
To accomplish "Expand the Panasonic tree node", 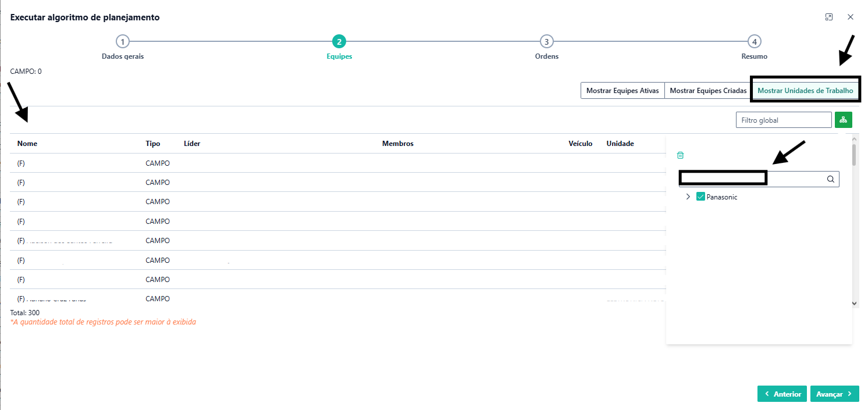I will pyautogui.click(x=688, y=197).
